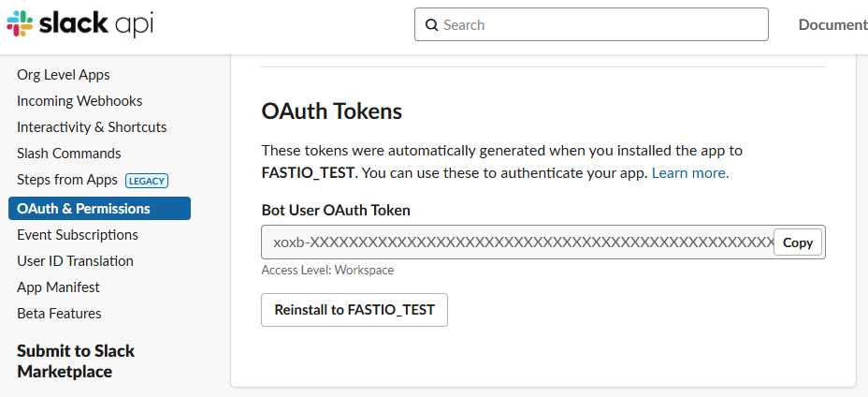The height and width of the screenshot is (397, 868).
Task: Open Org Level Apps in sidebar
Action: click(x=63, y=75)
